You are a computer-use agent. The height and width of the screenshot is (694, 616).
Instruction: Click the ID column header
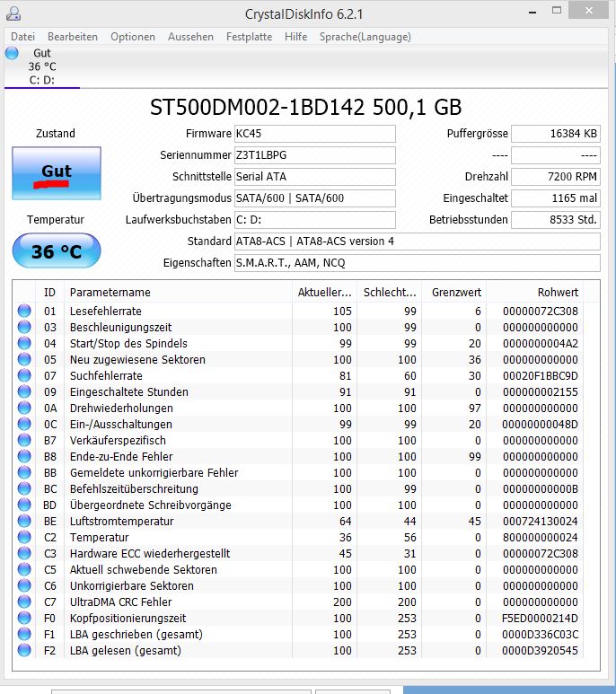pyautogui.click(x=49, y=292)
